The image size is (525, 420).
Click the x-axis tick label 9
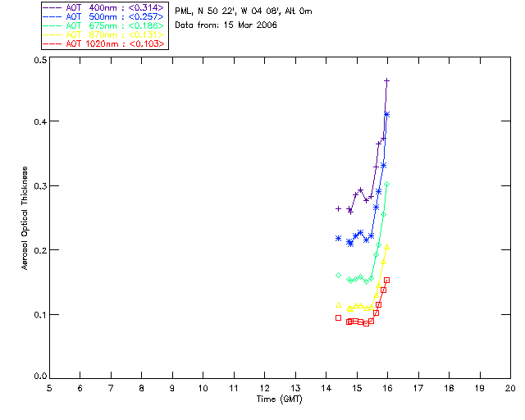point(172,388)
